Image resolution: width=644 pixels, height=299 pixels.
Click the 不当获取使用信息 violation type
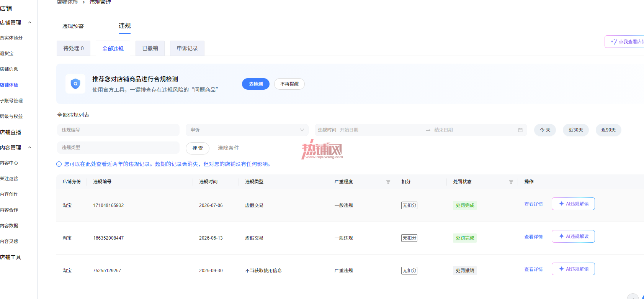263,271
